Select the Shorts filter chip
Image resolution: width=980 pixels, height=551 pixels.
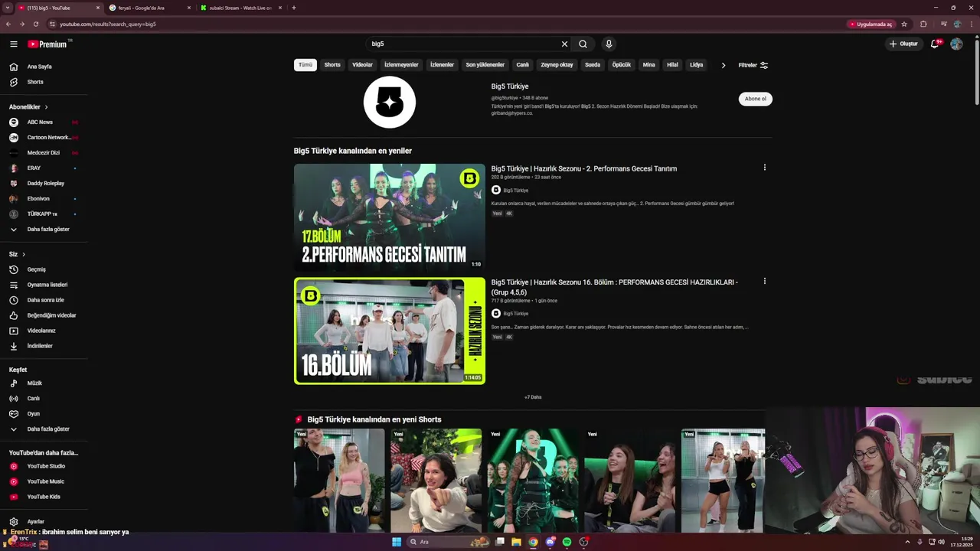(332, 65)
